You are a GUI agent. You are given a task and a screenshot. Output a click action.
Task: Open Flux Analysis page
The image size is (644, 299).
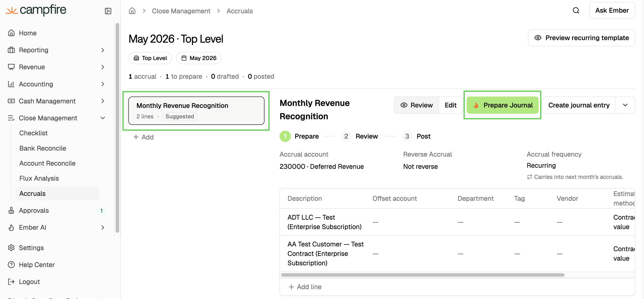(57, 178)
